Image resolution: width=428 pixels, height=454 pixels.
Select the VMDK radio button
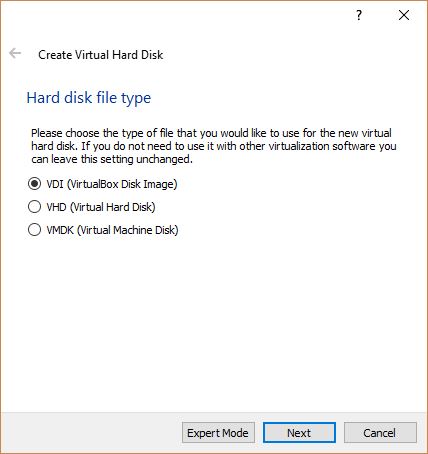point(34,230)
